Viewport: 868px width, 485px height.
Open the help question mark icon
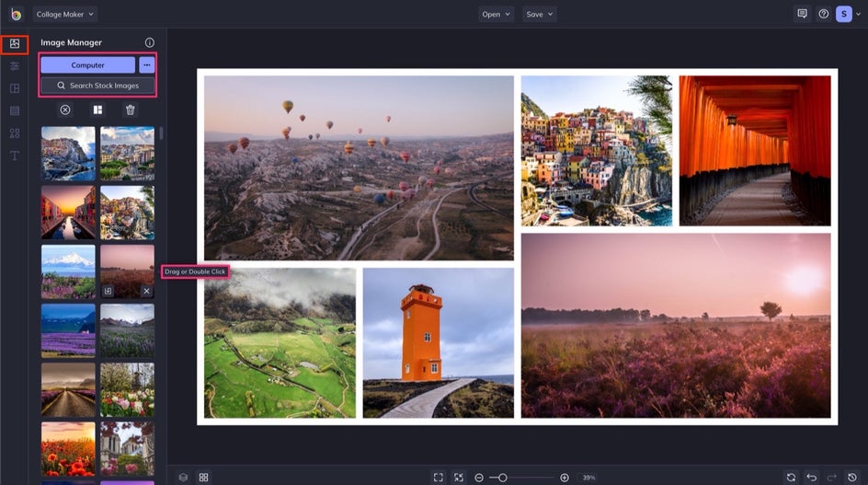click(x=823, y=14)
